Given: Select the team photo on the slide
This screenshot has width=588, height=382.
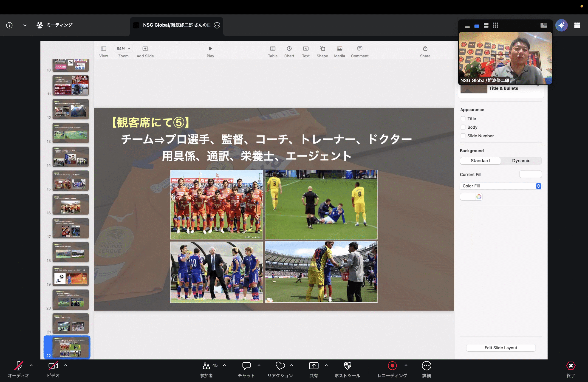Looking at the screenshot, I should pos(217,205).
